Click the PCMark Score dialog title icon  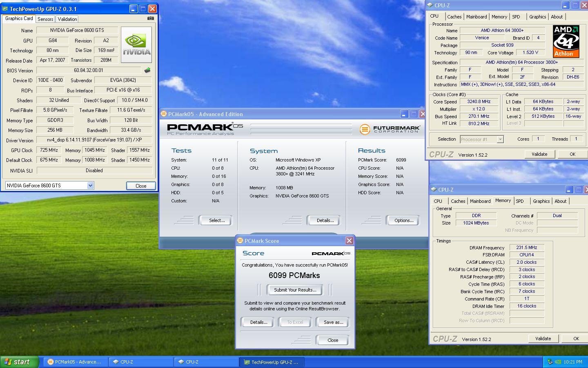(x=240, y=241)
